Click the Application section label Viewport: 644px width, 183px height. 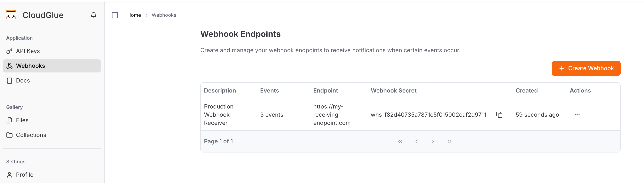coord(19,38)
